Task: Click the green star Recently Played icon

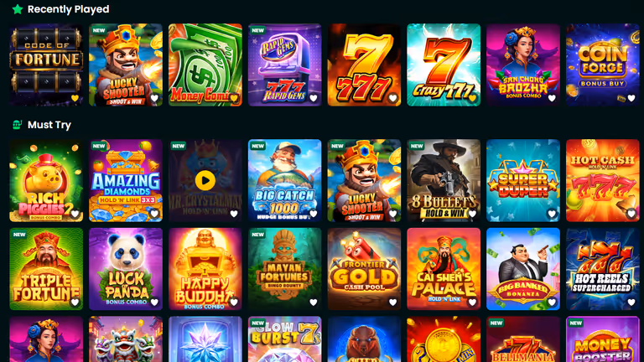Action: click(x=18, y=9)
